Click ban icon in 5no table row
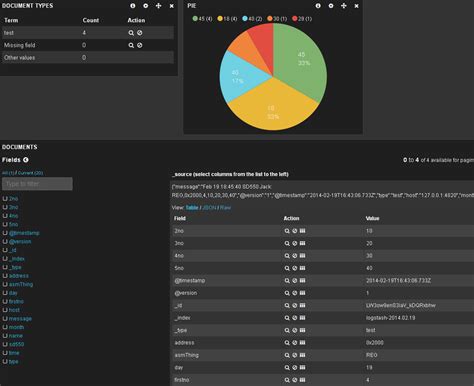Image resolution: width=474 pixels, height=386 pixels. [x=295, y=268]
